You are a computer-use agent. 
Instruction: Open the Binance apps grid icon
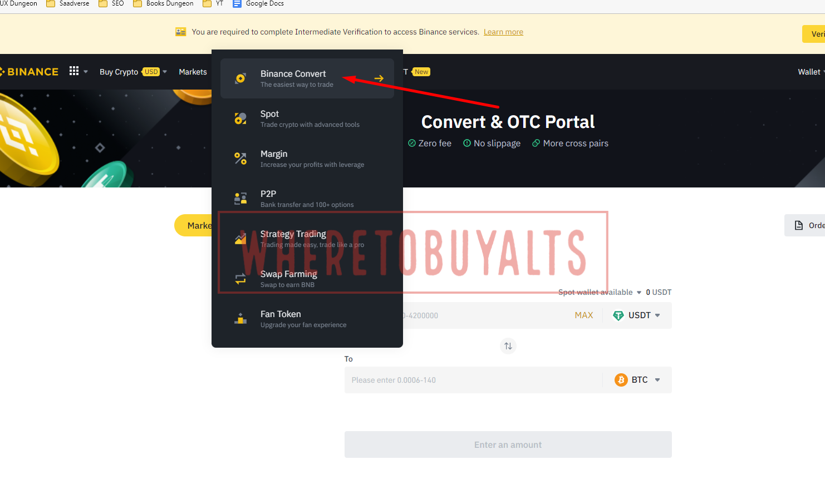coord(74,71)
